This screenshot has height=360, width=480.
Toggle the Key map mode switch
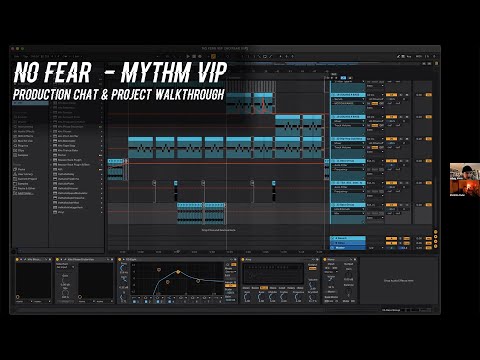409,57
